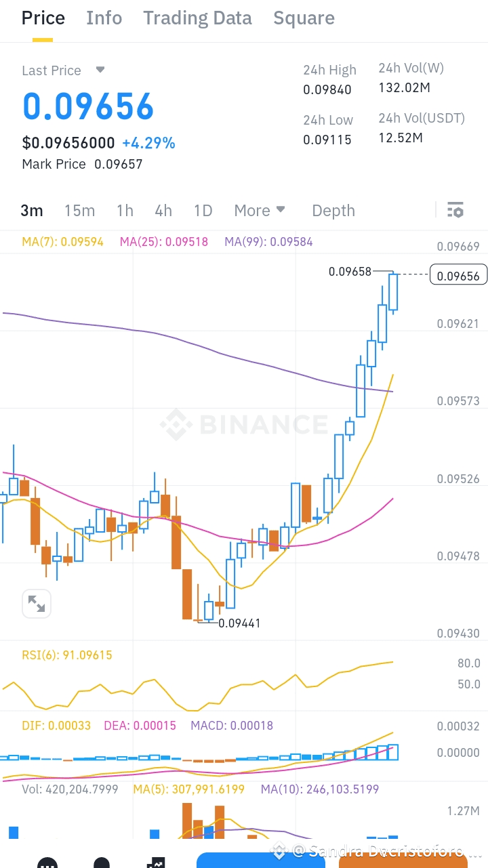The width and height of the screenshot is (488, 868).
Task: Open the Last Price dropdown
Action: click(64, 70)
